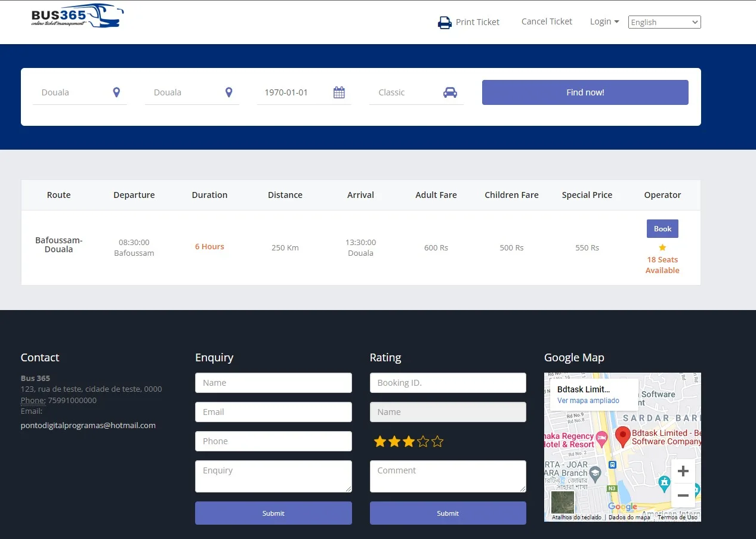Viewport: 756px width, 539px height.
Task: Click the car icon in Classic field
Action: [x=450, y=92]
